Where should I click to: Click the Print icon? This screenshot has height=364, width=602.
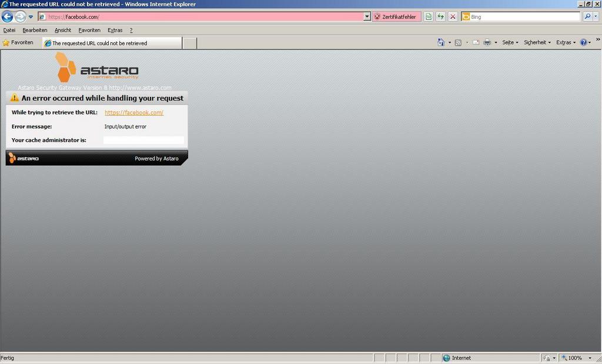tap(487, 42)
